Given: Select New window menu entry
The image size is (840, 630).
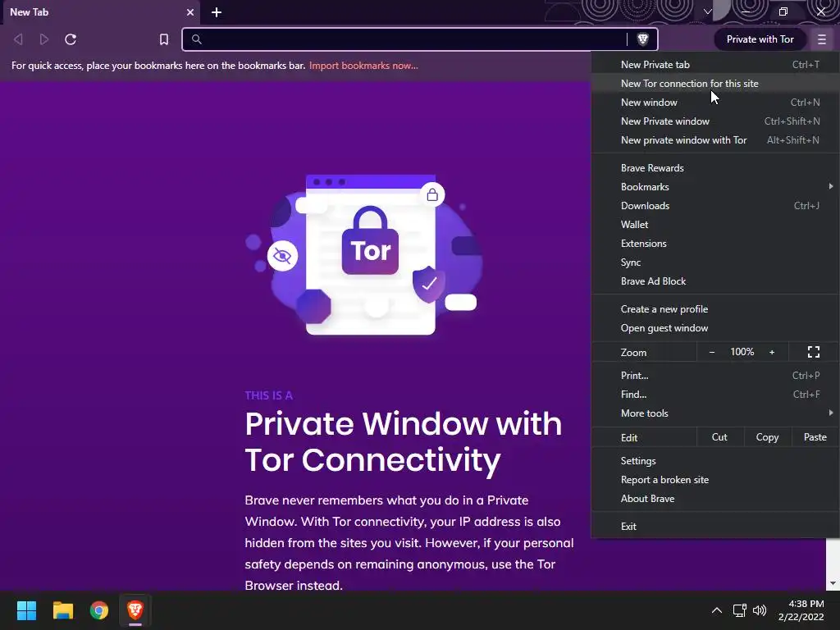Looking at the screenshot, I should coord(715,103).
